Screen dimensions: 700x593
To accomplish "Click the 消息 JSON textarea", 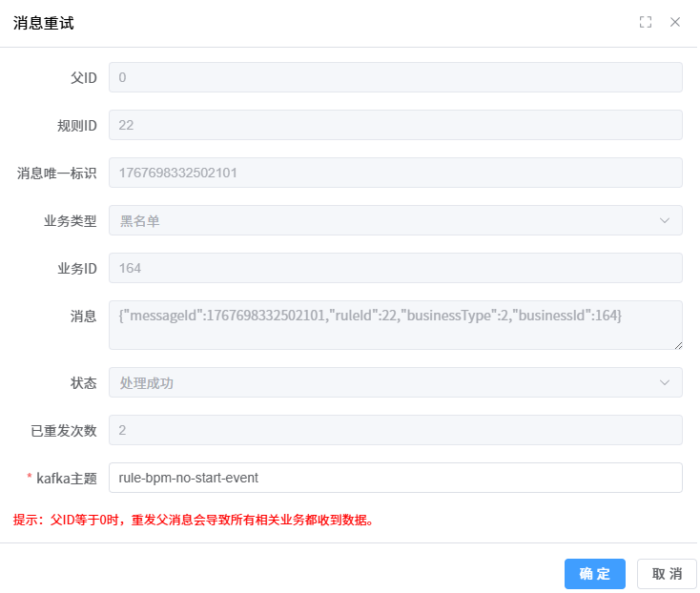I will click(396, 325).
